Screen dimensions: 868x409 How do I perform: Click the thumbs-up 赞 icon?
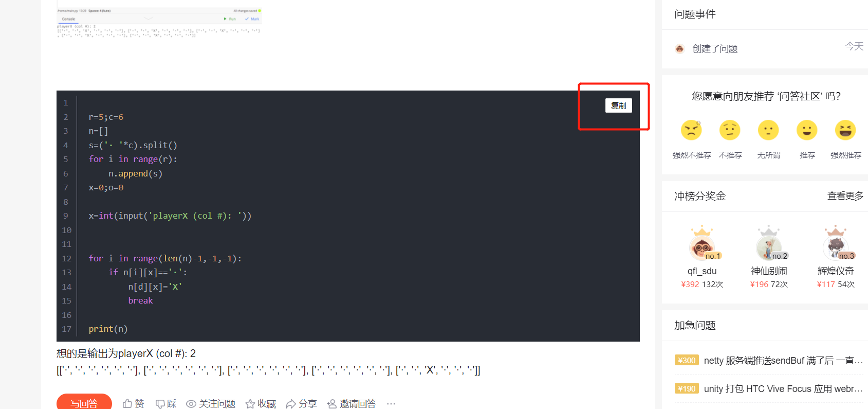click(127, 404)
